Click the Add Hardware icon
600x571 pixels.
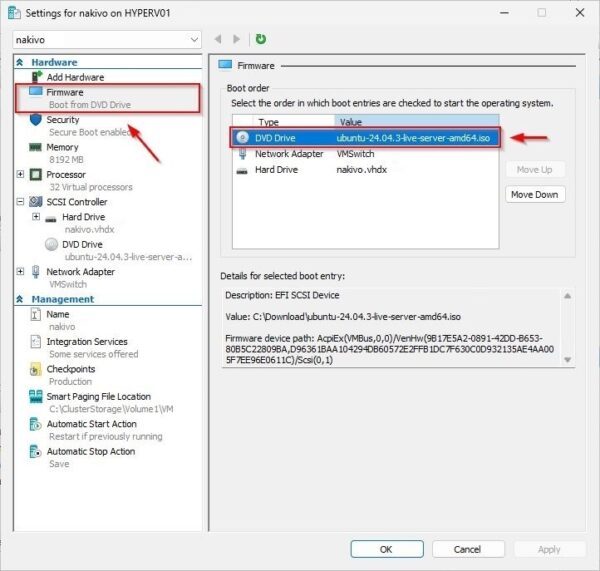36,77
